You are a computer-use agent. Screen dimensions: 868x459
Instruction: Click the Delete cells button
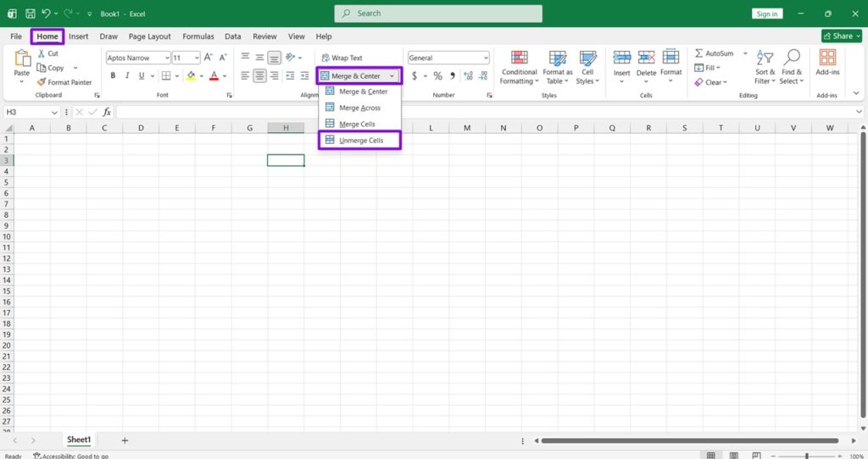point(646,66)
